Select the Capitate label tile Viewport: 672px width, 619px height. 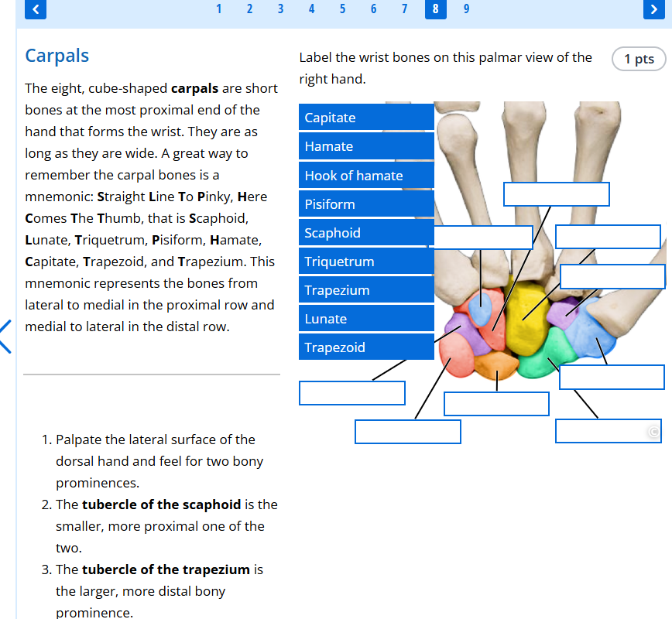pos(365,117)
